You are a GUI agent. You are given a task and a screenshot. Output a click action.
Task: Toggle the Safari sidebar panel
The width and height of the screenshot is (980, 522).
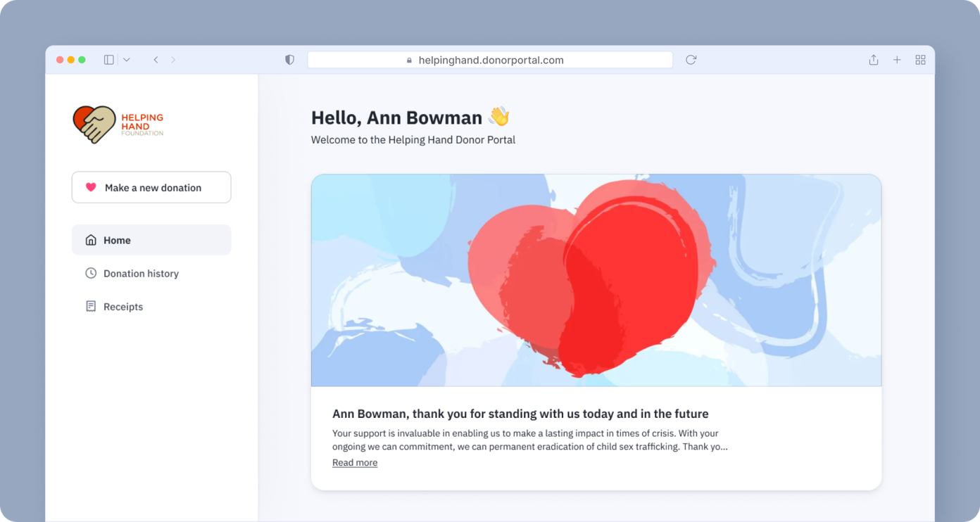click(108, 59)
